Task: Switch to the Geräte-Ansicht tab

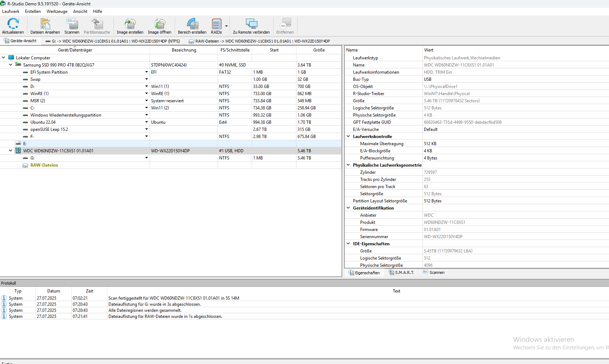Action: [x=20, y=41]
